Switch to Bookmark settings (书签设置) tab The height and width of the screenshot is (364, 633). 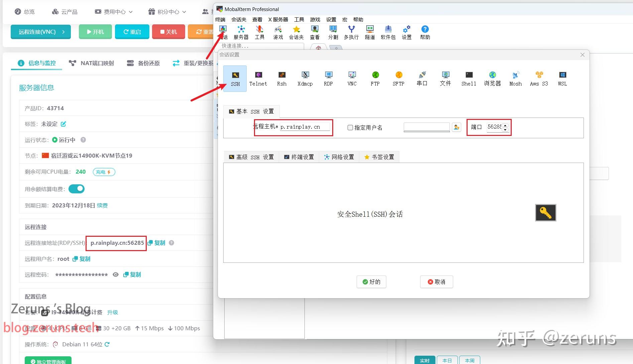tap(379, 157)
